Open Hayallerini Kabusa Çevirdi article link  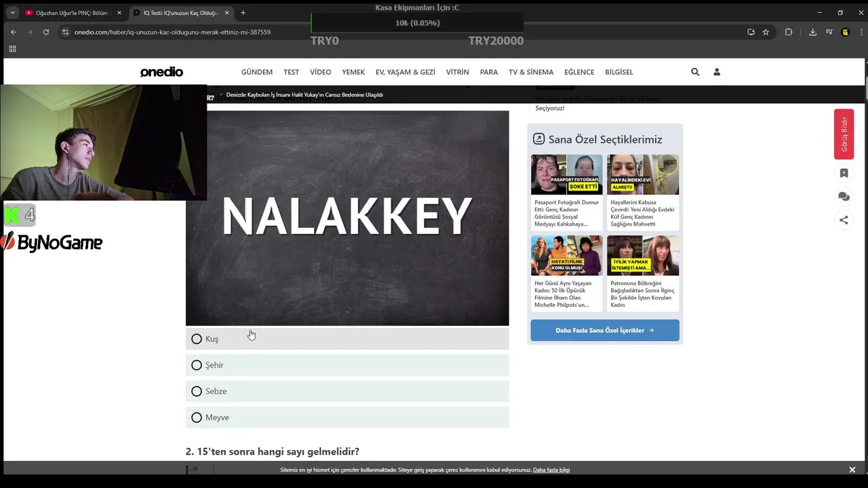642,213
